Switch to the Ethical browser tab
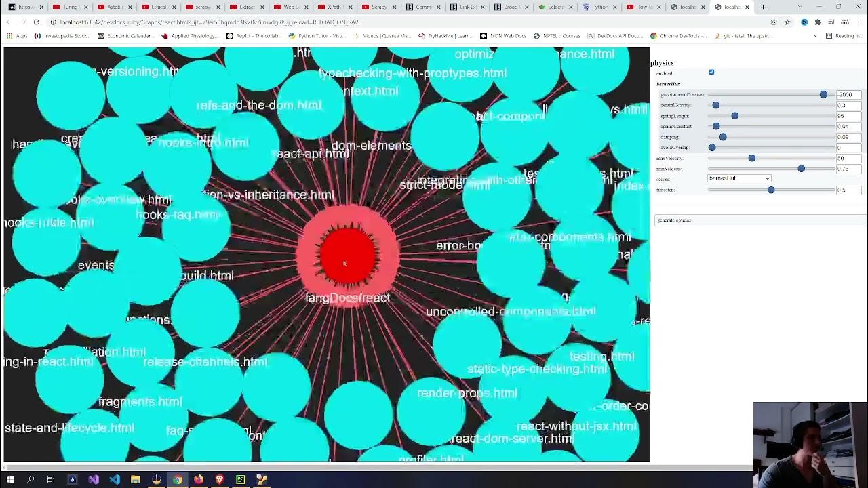 tap(158, 7)
